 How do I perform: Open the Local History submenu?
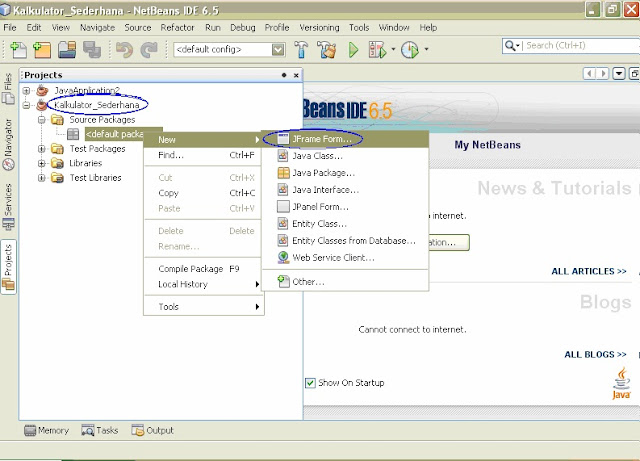click(x=204, y=284)
